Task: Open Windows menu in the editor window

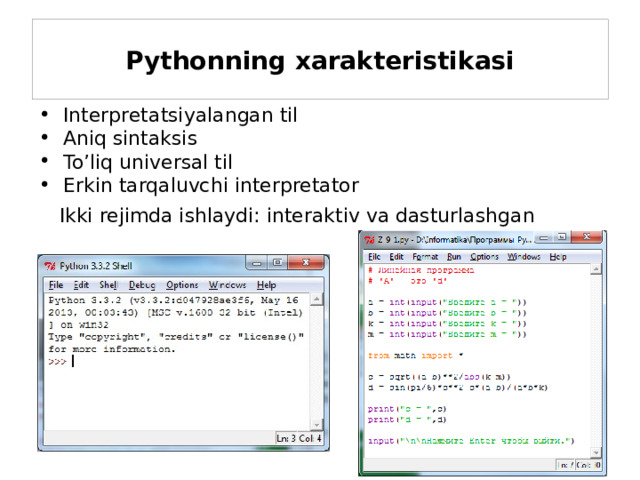Action: (524, 257)
